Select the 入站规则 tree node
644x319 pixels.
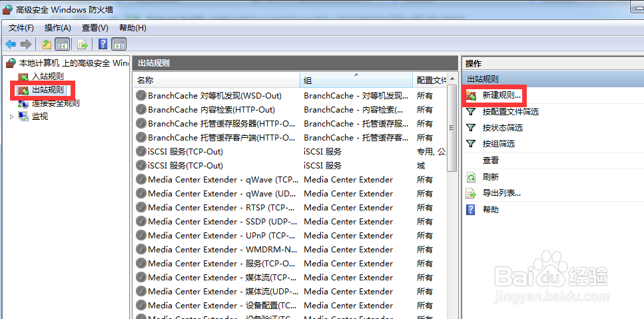[x=48, y=77]
